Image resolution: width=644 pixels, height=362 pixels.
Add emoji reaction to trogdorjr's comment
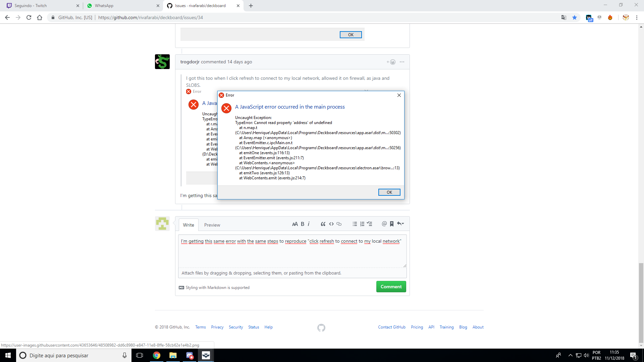[x=392, y=62]
